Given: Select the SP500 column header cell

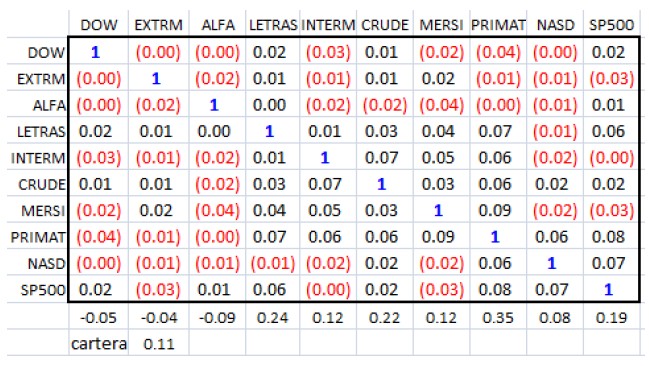Looking at the screenshot, I should (611, 25).
